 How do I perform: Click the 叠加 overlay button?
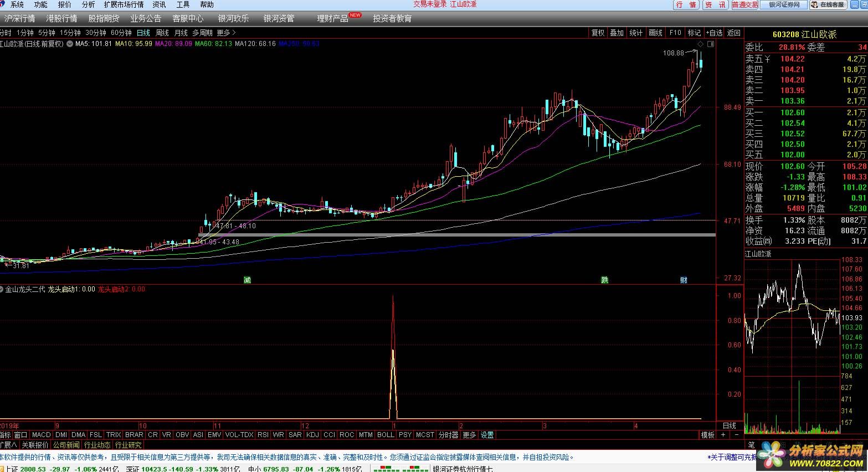click(x=617, y=33)
